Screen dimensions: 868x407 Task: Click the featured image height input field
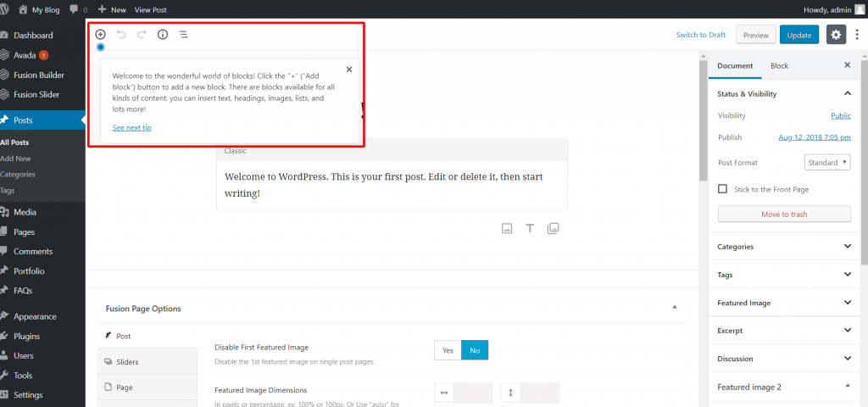click(x=540, y=393)
